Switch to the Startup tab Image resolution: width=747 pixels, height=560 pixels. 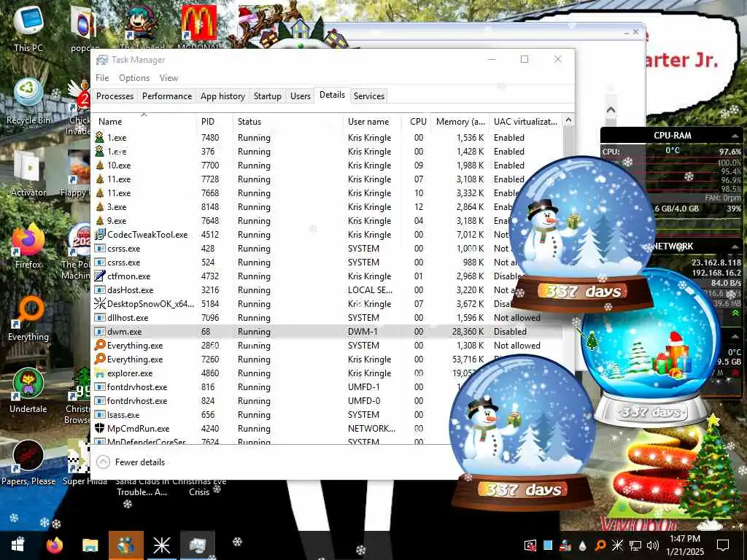[267, 96]
